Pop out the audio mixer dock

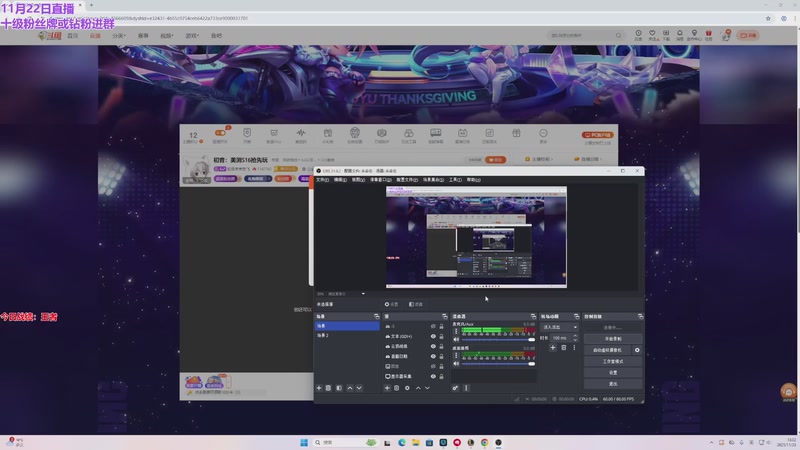(533, 317)
